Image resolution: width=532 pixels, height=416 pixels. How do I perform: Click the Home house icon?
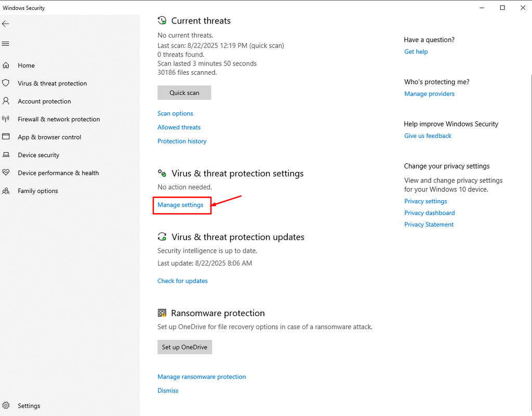click(6, 66)
